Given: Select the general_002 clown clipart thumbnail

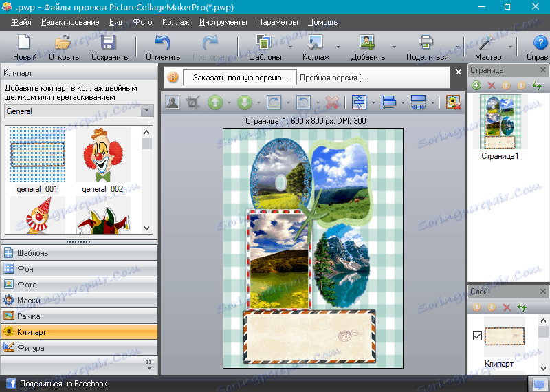Looking at the screenshot, I should tap(102, 155).
